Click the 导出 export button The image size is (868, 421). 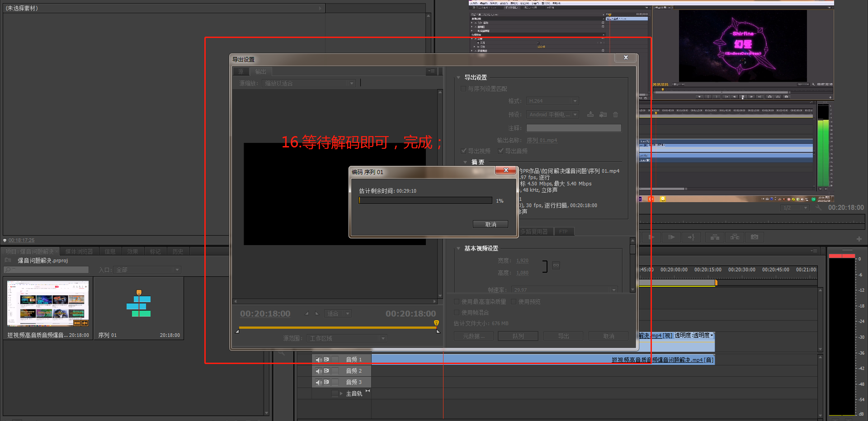click(x=563, y=336)
